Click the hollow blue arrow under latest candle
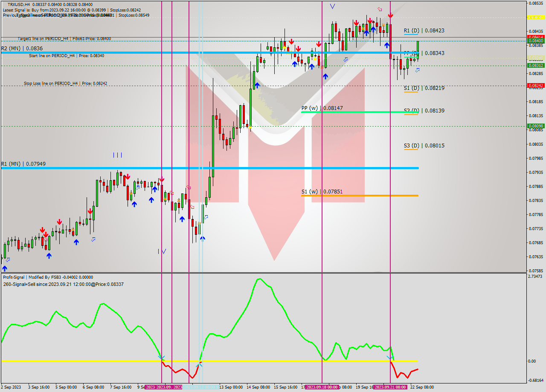The width and height of the screenshot is (546, 392). pyautogui.click(x=417, y=70)
